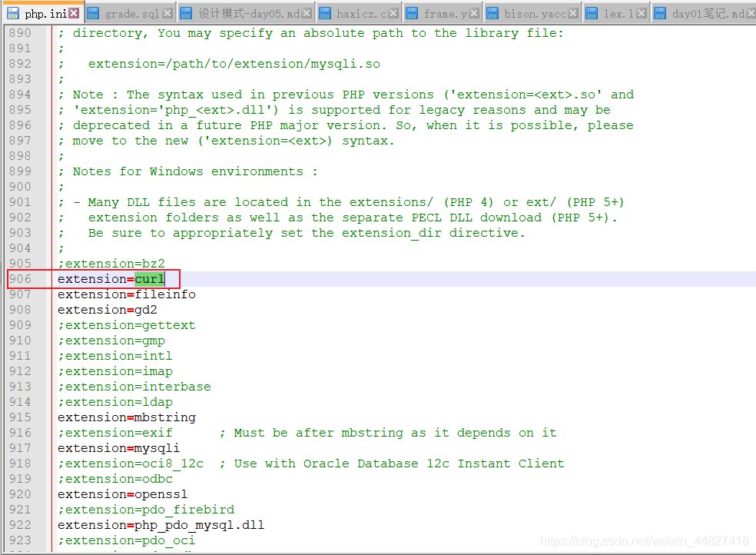Click the ';extension=interbase' line
756x555 pixels.
coord(134,387)
